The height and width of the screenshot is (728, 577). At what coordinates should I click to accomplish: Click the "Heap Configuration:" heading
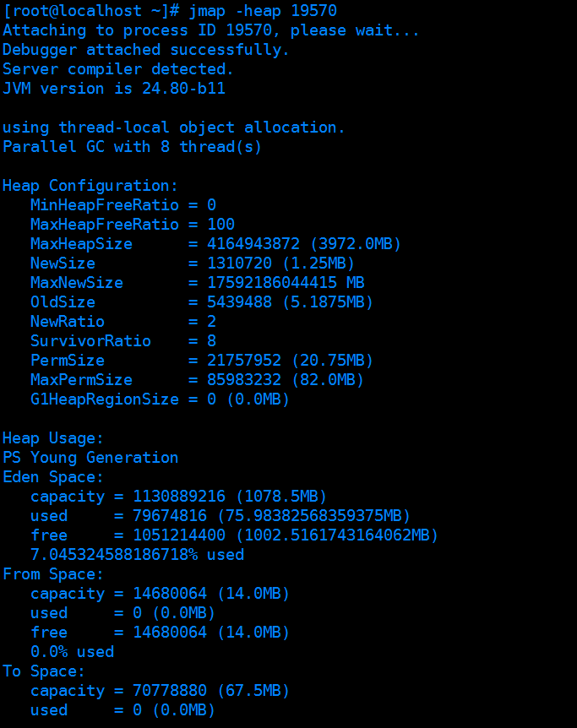(x=90, y=186)
